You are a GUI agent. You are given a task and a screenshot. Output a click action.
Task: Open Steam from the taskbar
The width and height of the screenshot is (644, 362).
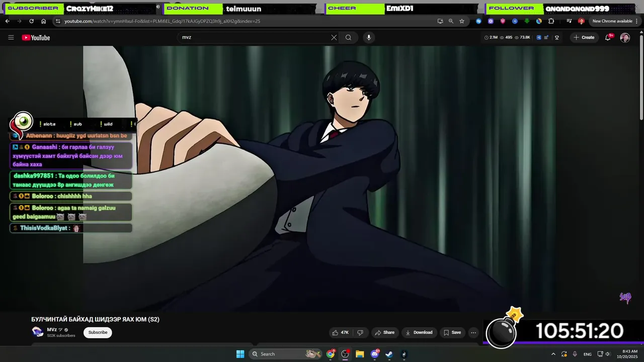pos(389,354)
